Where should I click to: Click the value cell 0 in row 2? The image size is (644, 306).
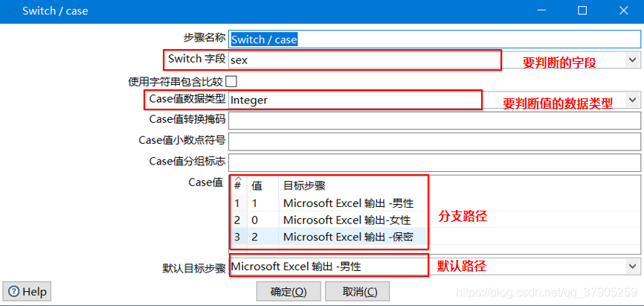pyautogui.click(x=263, y=220)
